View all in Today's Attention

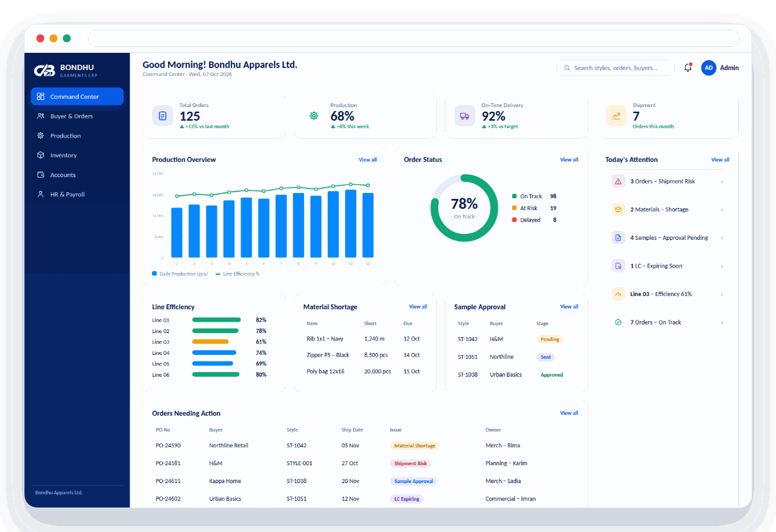(720, 160)
